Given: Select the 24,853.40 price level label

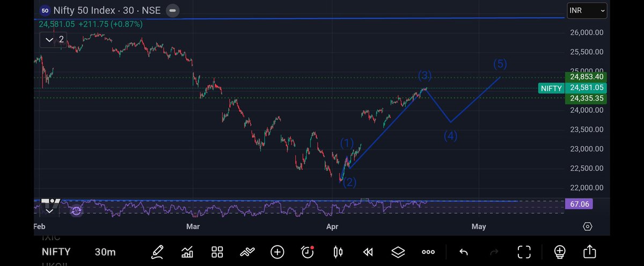Looking at the screenshot, I should pyautogui.click(x=587, y=77).
